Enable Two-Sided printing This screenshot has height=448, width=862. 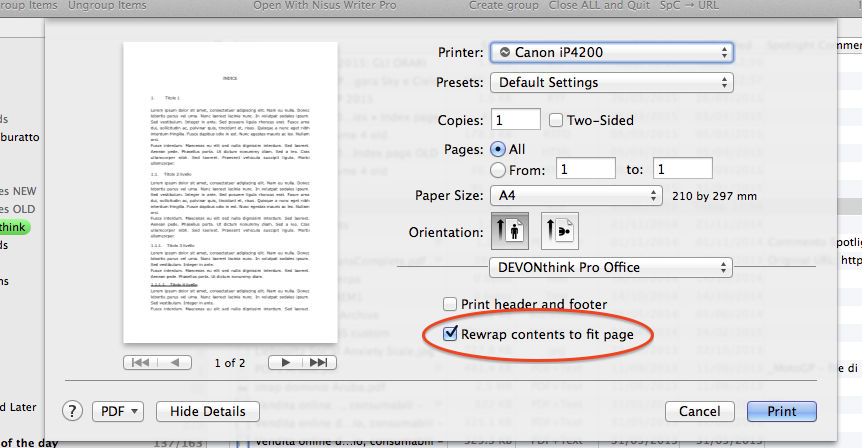click(556, 120)
